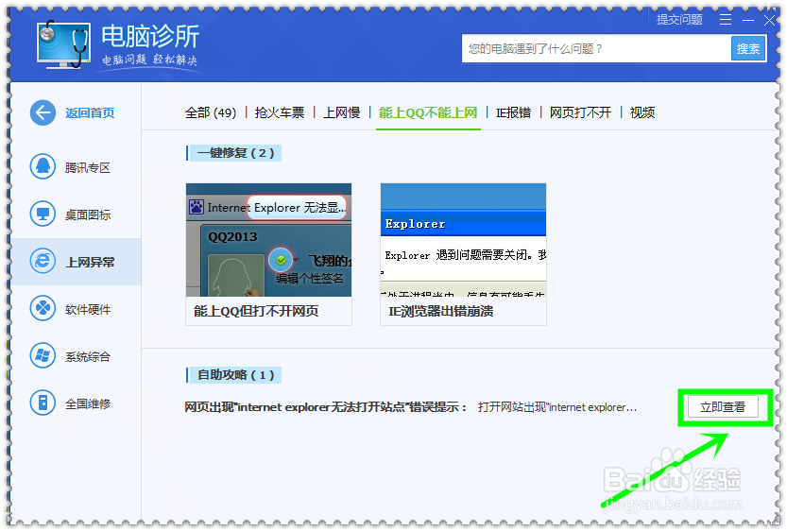Click the 搜索 button

[x=748, y=48]
